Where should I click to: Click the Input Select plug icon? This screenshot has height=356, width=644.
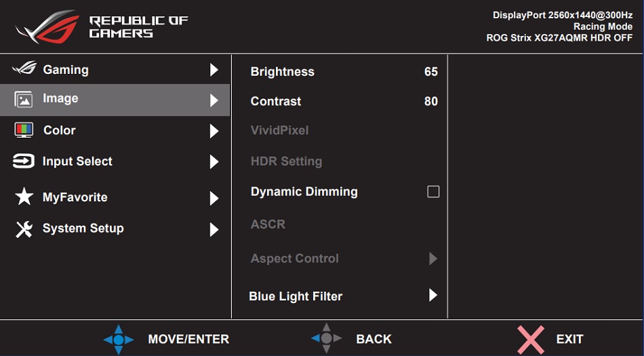click(x=24, y=161)
